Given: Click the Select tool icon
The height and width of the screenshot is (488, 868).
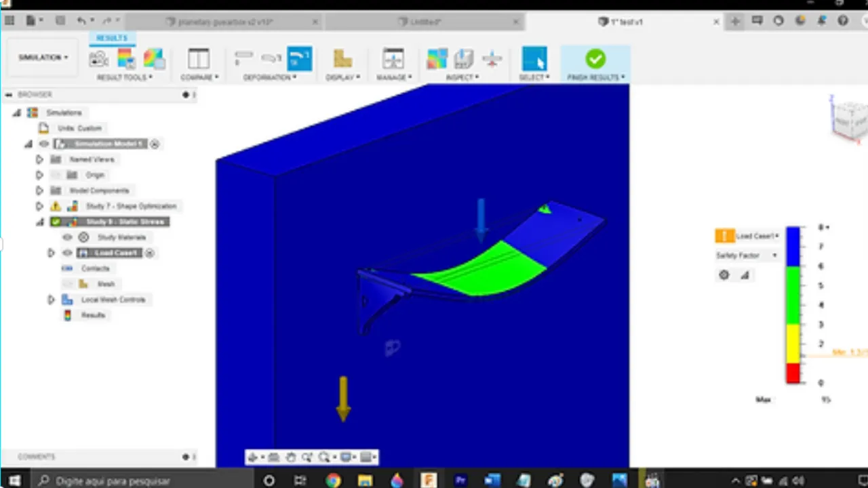Looking at the screenshot, I should pyautogui.click(x=534, y=59).
